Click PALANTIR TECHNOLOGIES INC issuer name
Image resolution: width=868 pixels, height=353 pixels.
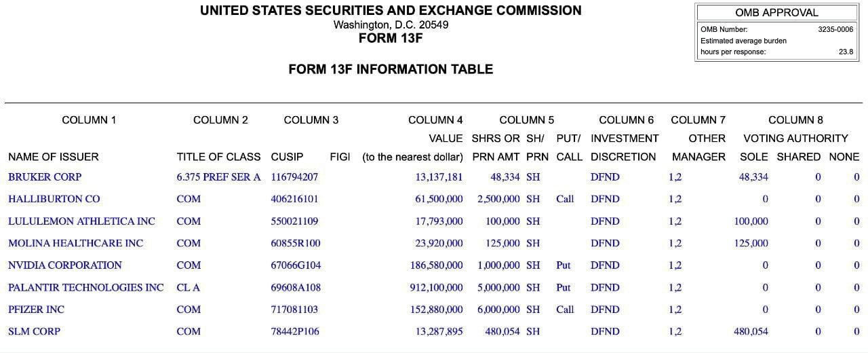[85, 287]
